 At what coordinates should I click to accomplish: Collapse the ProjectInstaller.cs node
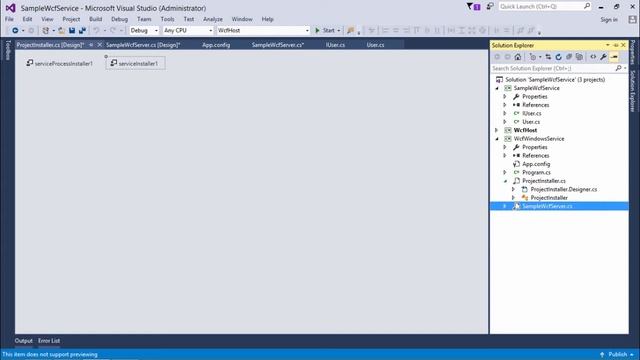pos(505,181)
